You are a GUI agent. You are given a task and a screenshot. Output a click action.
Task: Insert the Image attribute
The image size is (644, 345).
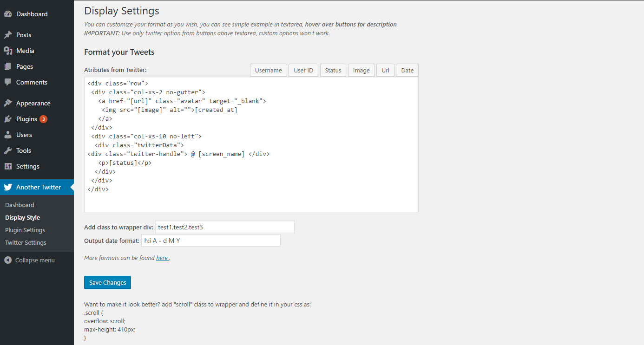tap(361, 70)
